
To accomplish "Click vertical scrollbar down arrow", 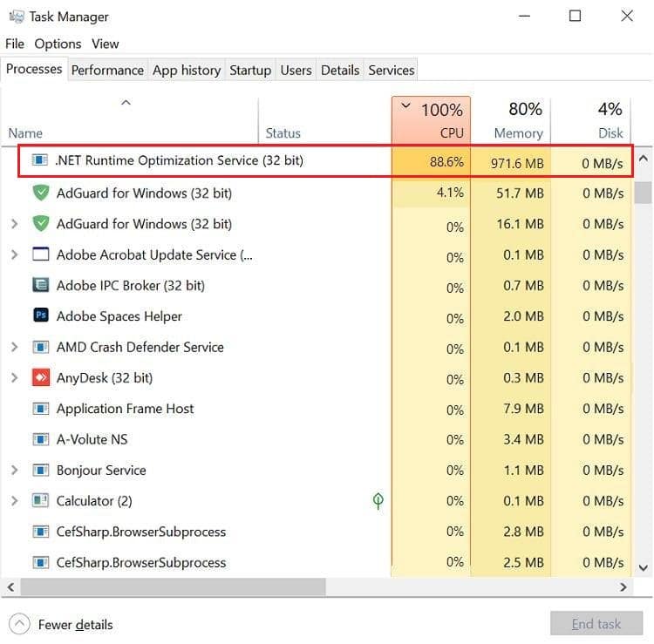I will click(644, 567).
